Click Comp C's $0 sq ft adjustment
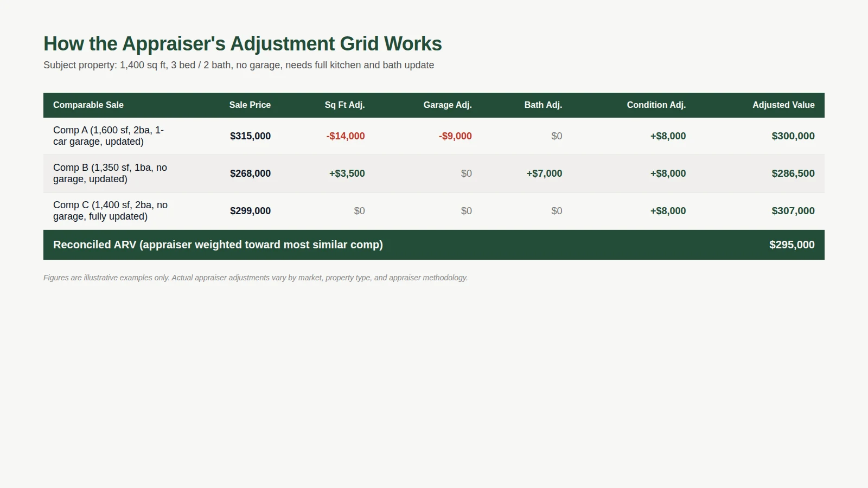This screenshot has width=868, height=488. click(359, 211)
